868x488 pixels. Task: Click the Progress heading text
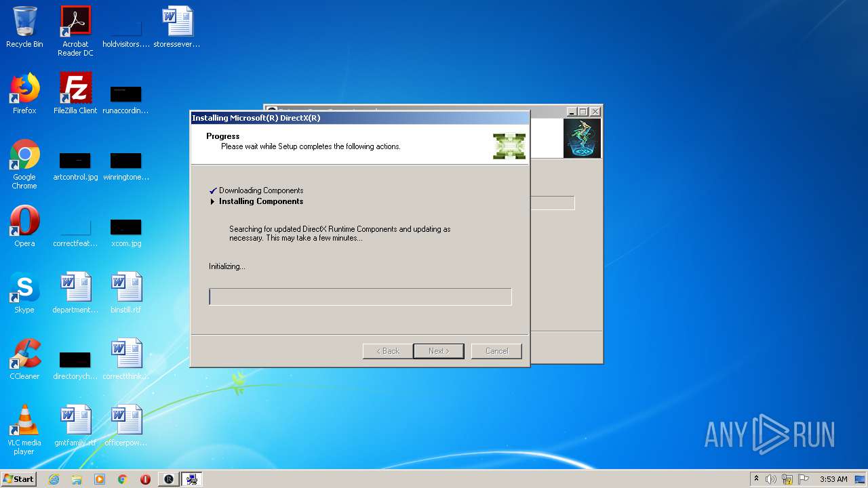coord(223,136)
